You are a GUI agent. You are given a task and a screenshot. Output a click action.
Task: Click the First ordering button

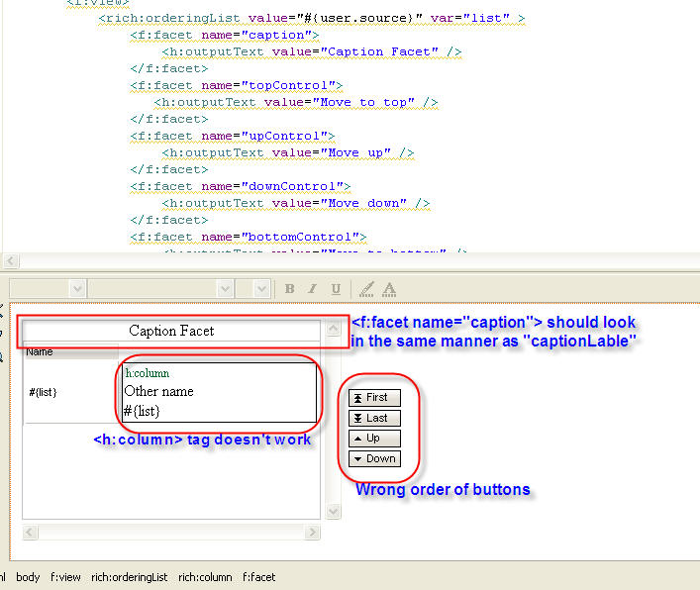pos(374,397)
